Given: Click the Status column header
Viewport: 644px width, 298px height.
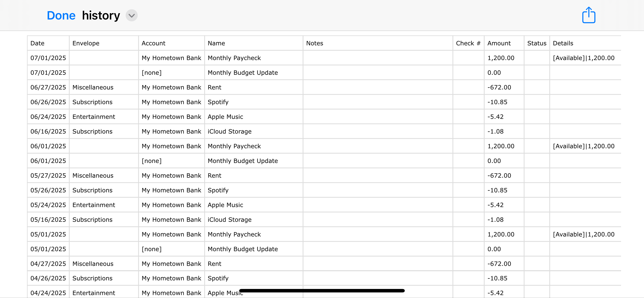Looking at the screenshot, I should pyautogui.click(x=537, y=43).
